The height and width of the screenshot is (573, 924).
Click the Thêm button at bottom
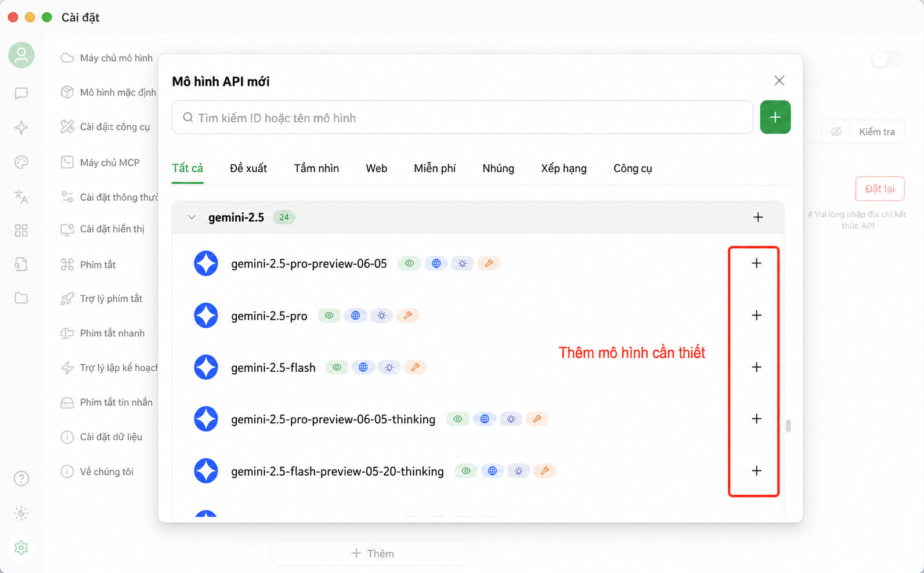click(x=373, y=553)
